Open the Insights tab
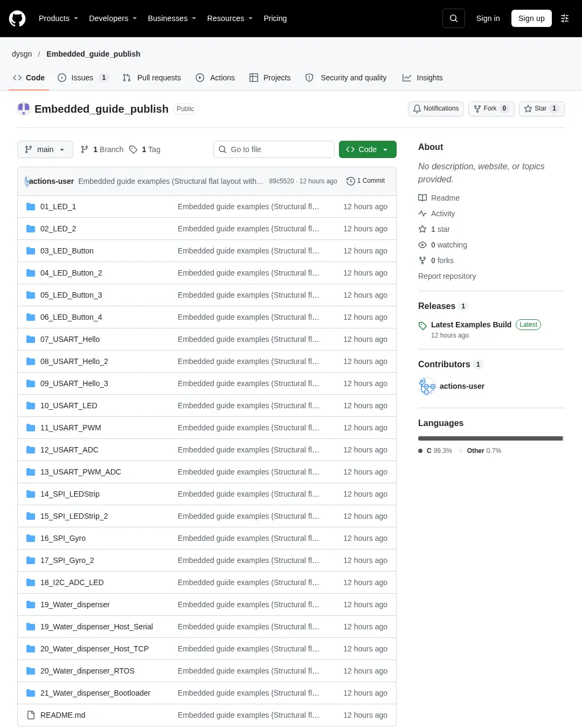The image size is (582, 728). 422,78
